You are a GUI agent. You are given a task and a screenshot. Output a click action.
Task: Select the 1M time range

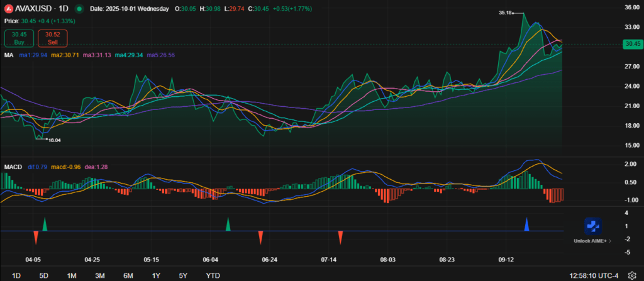[72, 275]
